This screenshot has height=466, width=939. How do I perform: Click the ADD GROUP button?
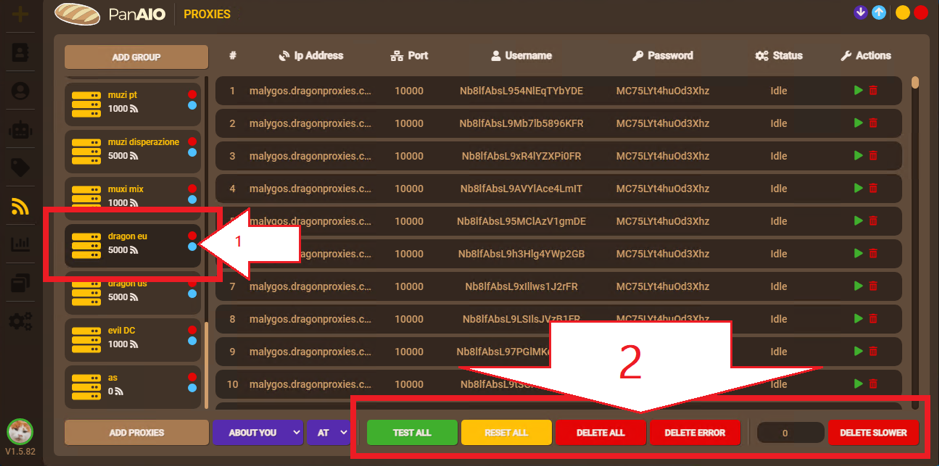[x=137, y=58]
